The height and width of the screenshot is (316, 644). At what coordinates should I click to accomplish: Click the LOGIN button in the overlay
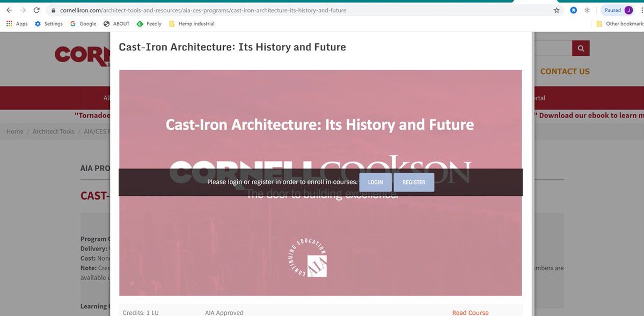coord(375,182)
